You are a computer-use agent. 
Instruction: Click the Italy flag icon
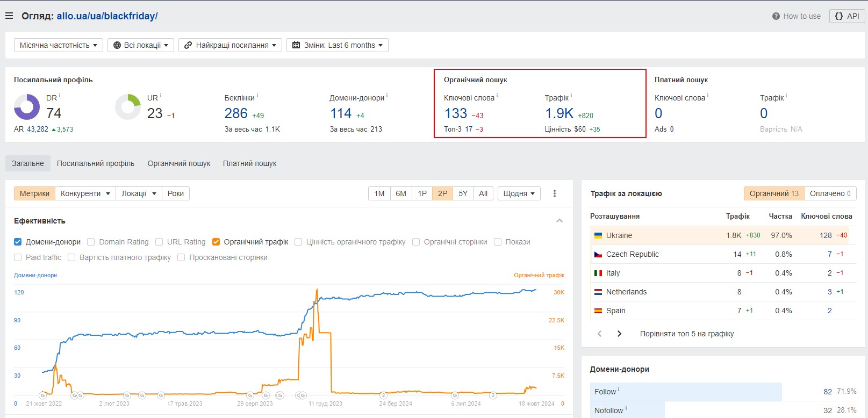598,273
